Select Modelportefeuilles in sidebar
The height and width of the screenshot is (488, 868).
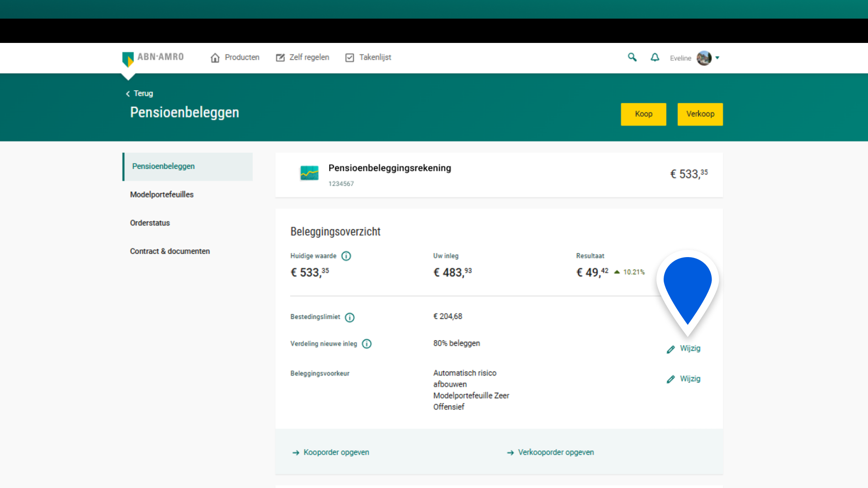tap(161, 194)
